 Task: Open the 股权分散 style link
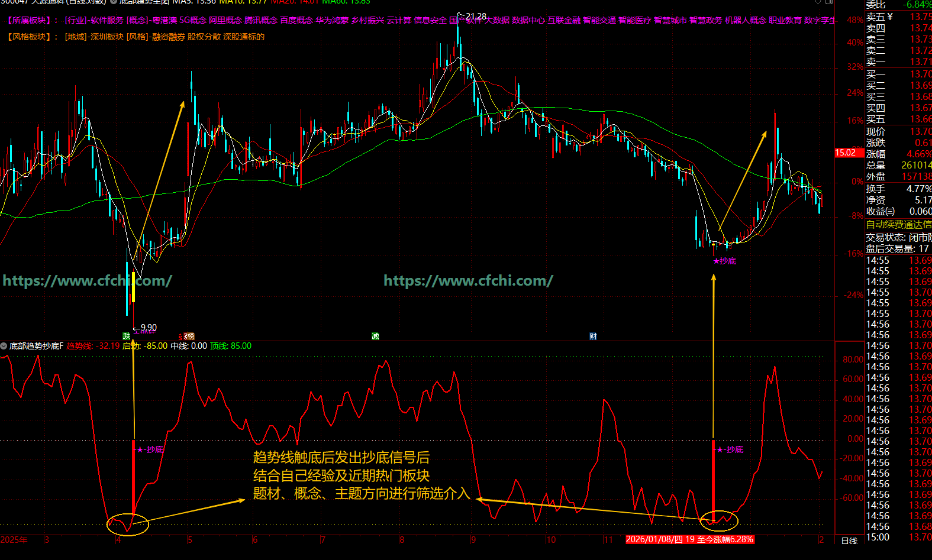(204, 37)
